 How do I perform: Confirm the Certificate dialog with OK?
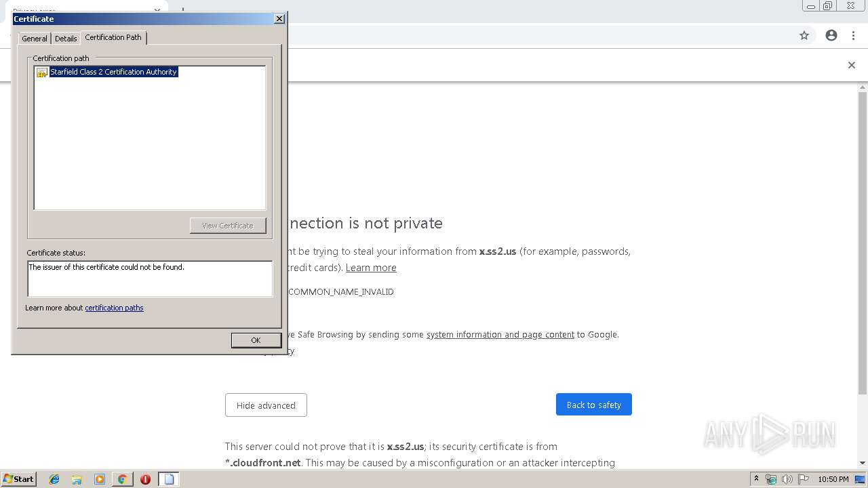(x=256, y=340)
